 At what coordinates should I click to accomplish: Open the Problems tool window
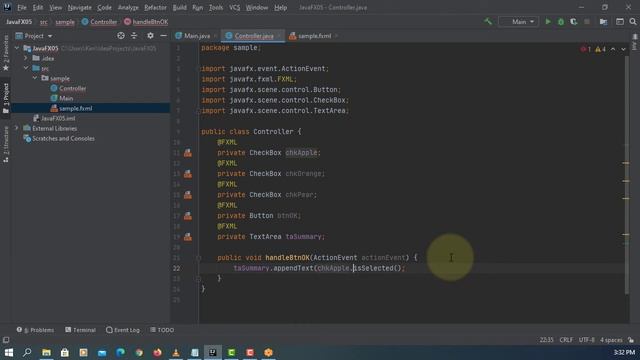[36, 330]
